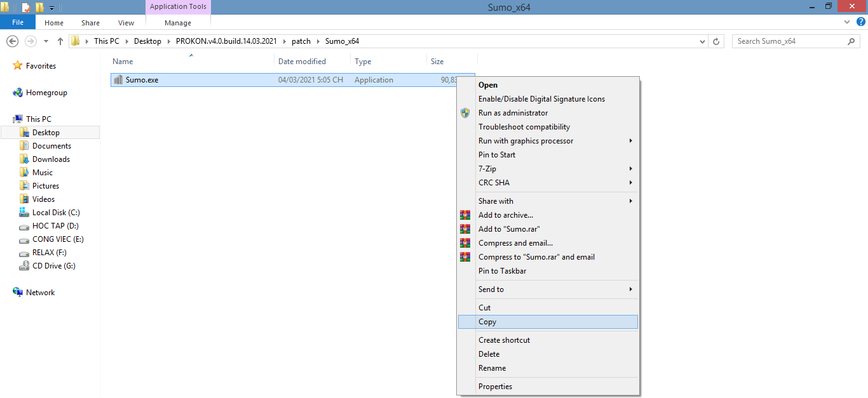Click the Sumo.exe file icon
This screenshot has height=398, width=868.
118,80
